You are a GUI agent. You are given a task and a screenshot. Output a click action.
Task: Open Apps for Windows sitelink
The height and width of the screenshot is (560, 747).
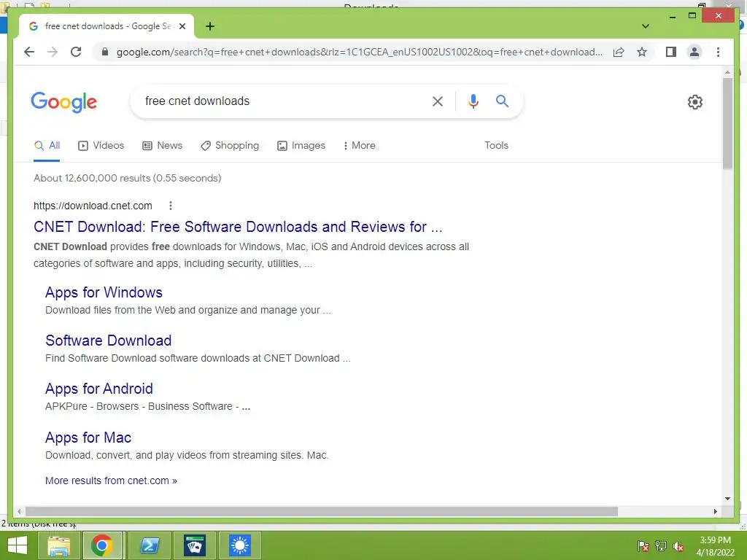point(104,292)
